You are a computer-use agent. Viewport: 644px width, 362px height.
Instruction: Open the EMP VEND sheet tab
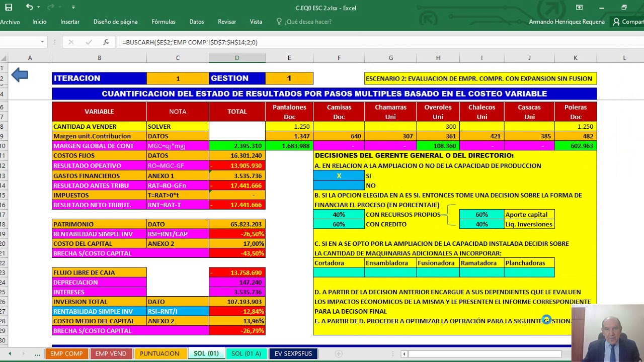(111, 353)
